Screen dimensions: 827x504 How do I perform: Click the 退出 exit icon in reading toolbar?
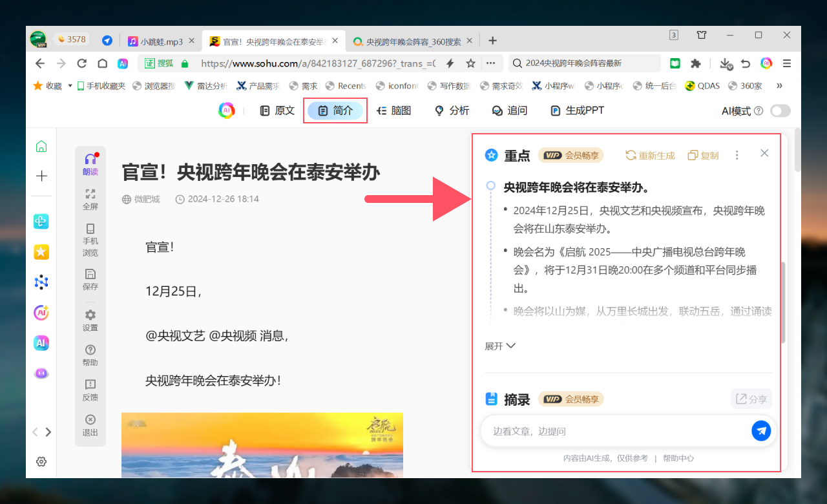(90, 419)
